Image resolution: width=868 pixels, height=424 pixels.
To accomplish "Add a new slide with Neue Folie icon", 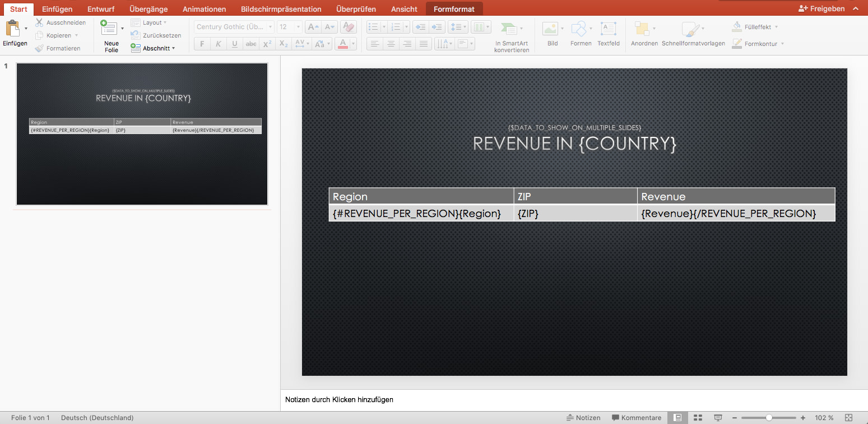I will [x=109, y=28].
